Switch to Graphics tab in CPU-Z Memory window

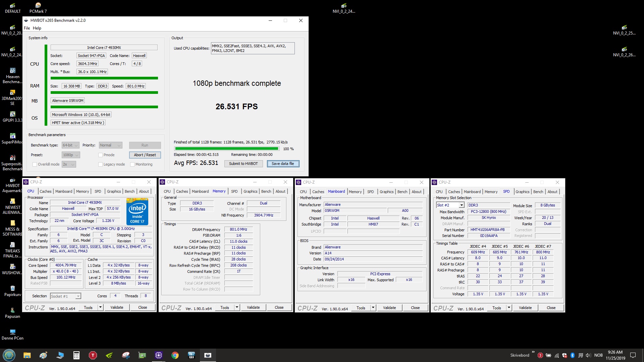pyautogui.click(x=251, y=191)
